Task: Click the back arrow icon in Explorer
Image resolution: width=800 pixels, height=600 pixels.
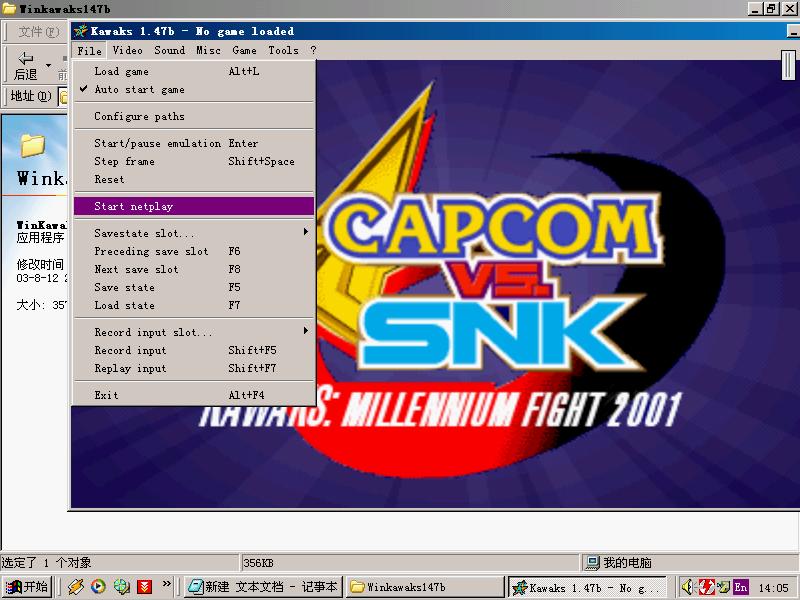Action: coord(26,58)
